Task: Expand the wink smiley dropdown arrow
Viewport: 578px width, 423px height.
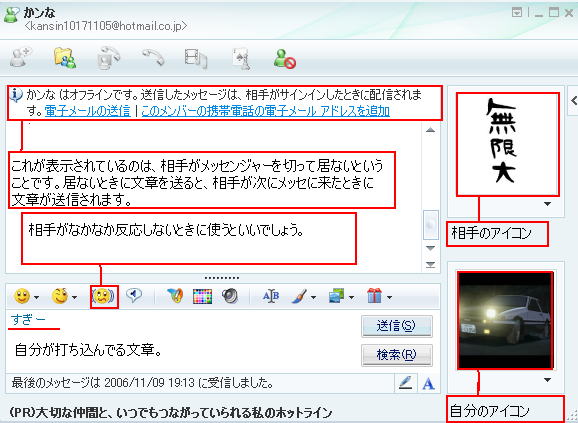Action: 74,297
